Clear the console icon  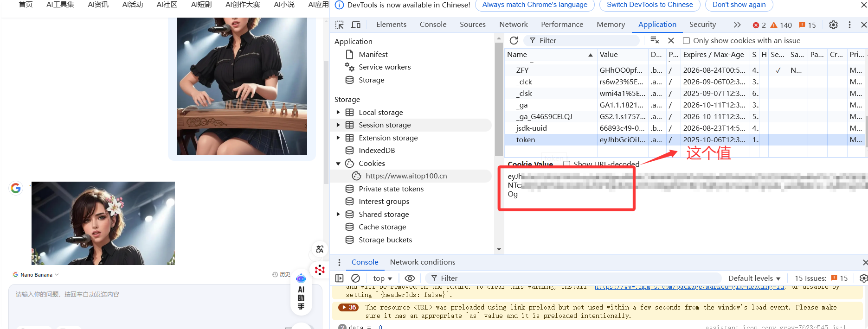(356, 278)
